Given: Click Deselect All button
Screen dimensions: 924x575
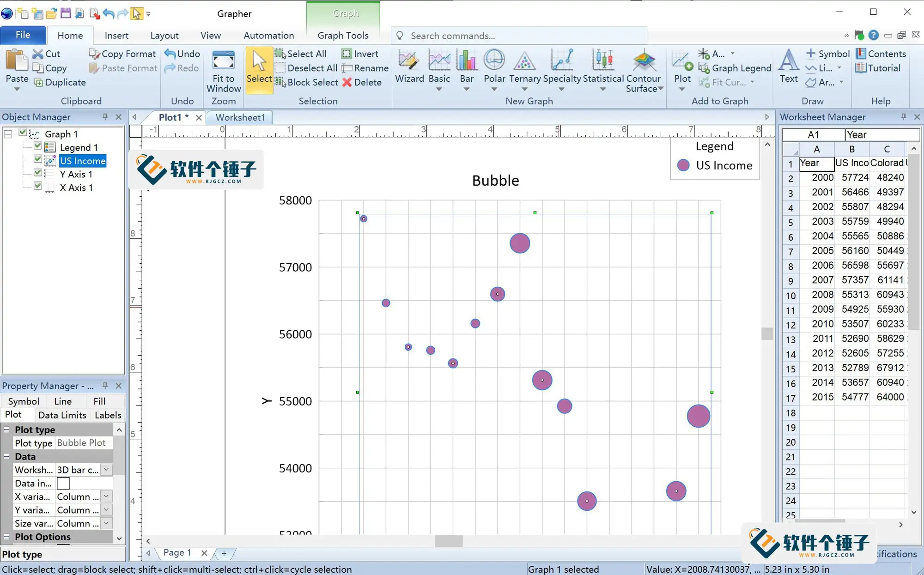Looking at the screenshot, I should coord(306,68).
